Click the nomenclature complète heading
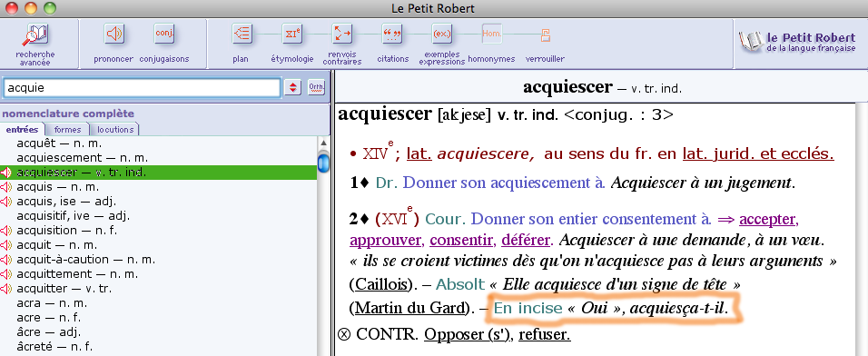868x356 pixels. 67,114
